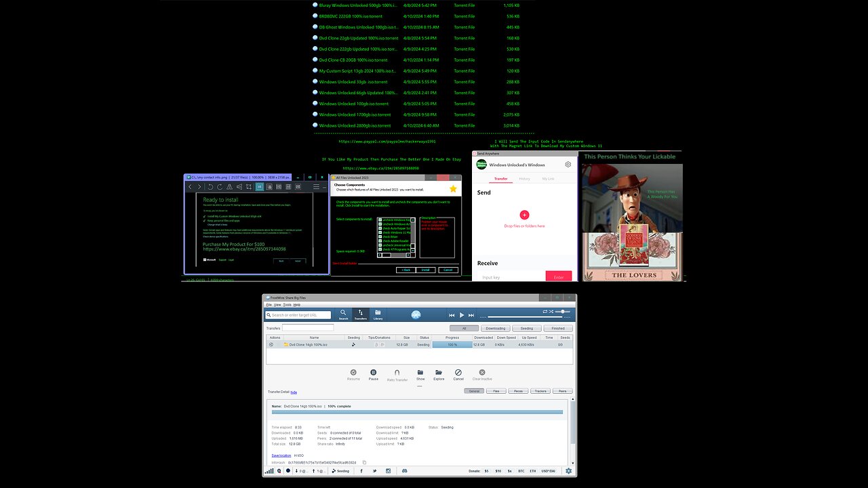The image size is (868, 488).
Task: Skip to previous track in FrostWire player
Action: (x=452, y=314)
